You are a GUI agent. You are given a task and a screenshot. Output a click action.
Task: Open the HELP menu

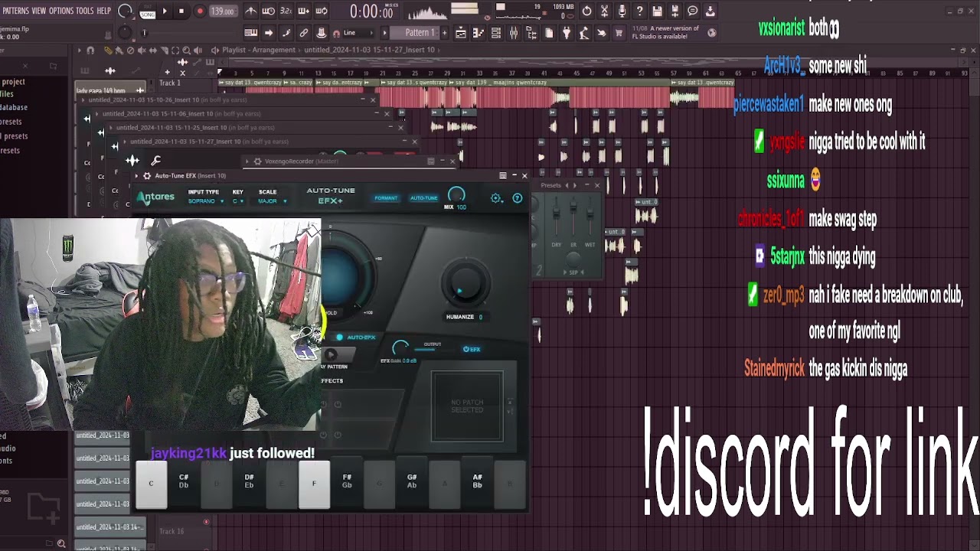point(104,11)
